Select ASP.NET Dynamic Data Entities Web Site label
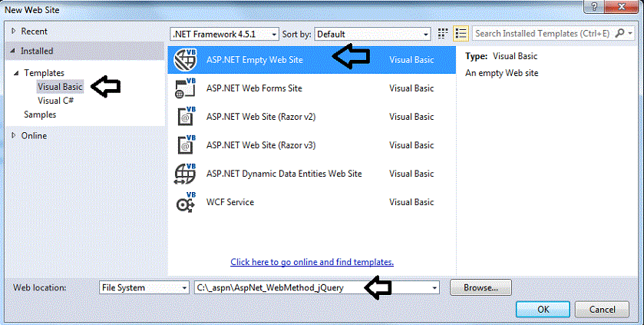The height and width of the screenshot is (325, 644). (x=284, y=174)
